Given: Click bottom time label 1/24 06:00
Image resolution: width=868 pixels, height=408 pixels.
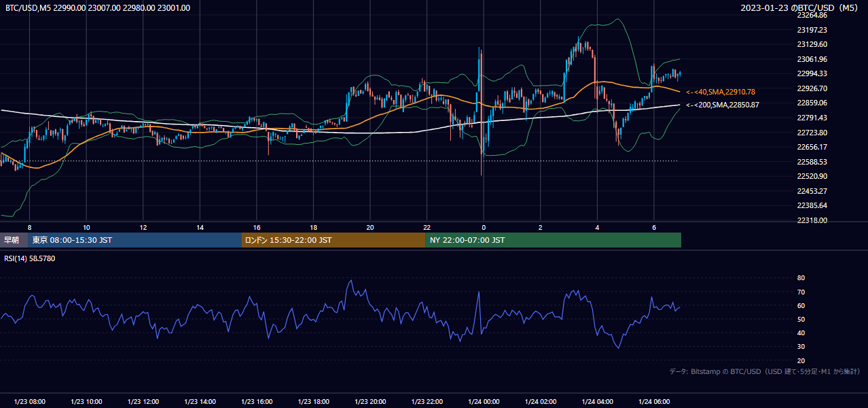Looking at the screenshot, I should tap(654, 402).
